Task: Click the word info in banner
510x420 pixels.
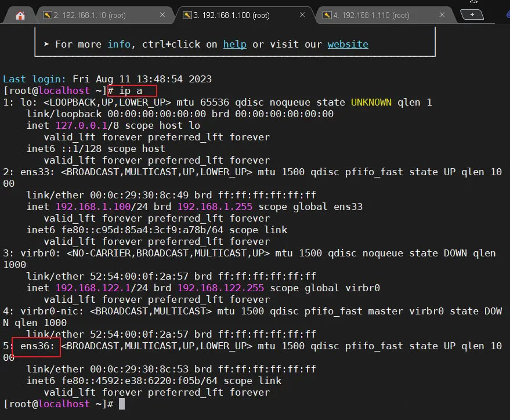Action: tap(119, 44)
